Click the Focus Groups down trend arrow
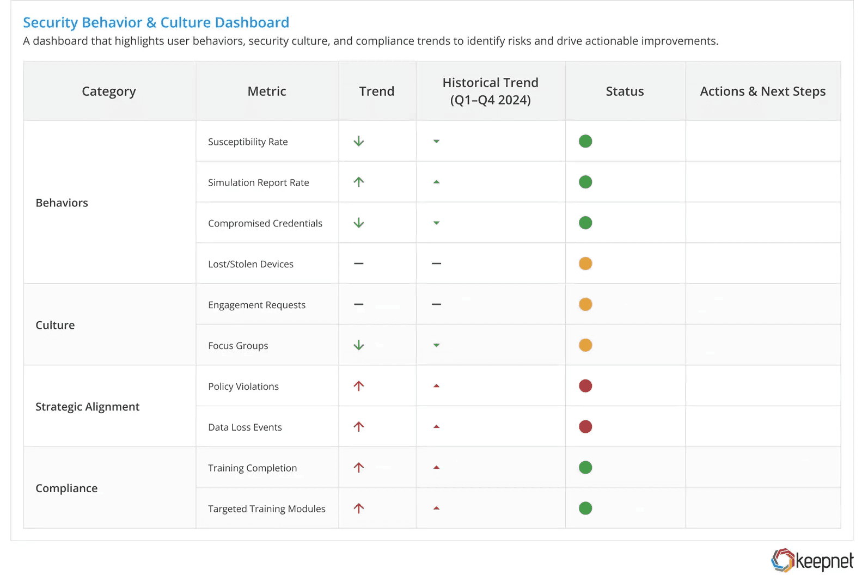The height and width of the screenshot is (588, 868). (358, 345)
